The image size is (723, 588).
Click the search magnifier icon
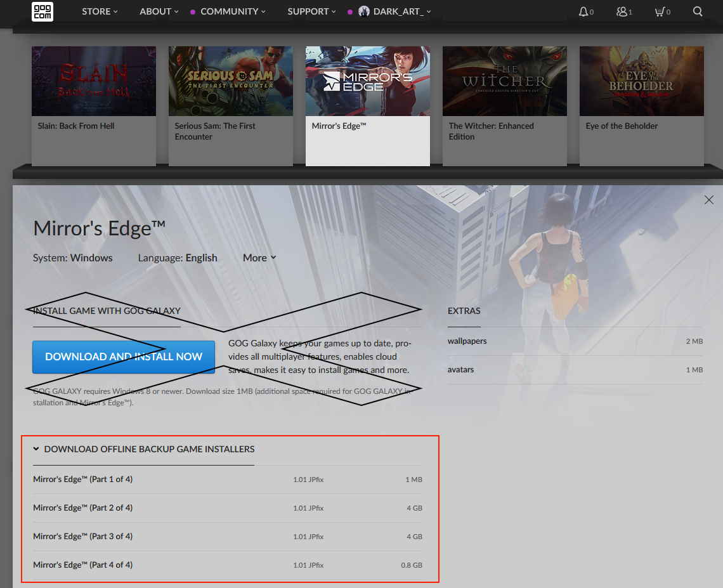coord(698,11)
